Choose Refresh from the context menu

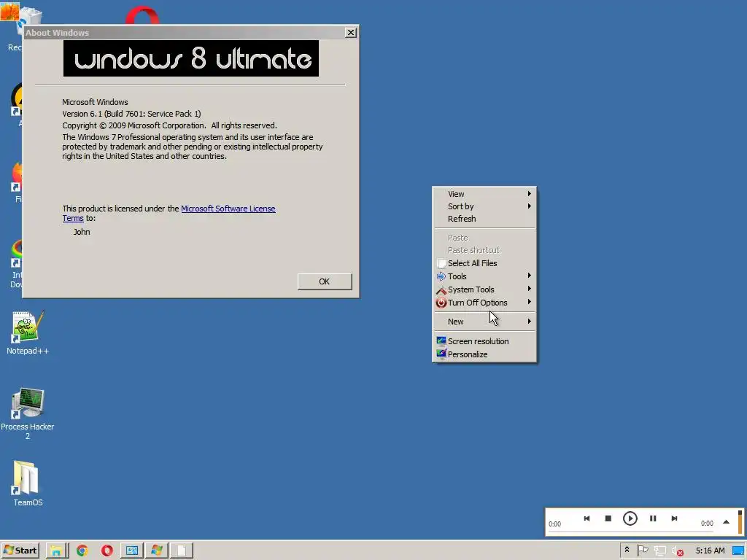(x=484, y=219)
